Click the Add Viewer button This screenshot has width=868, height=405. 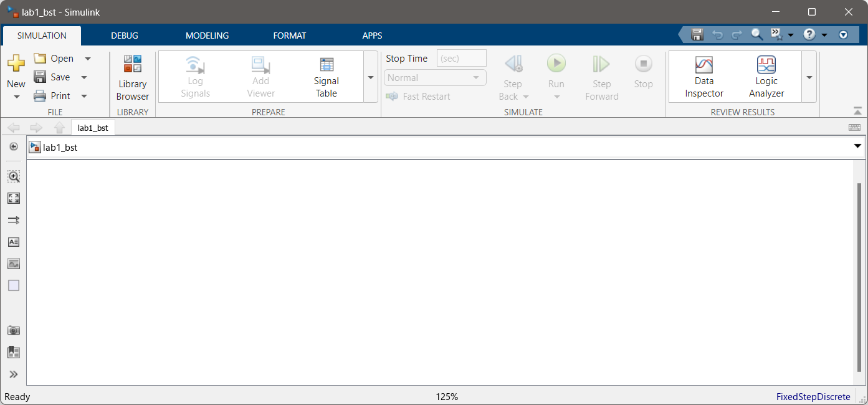coord(260,77)
